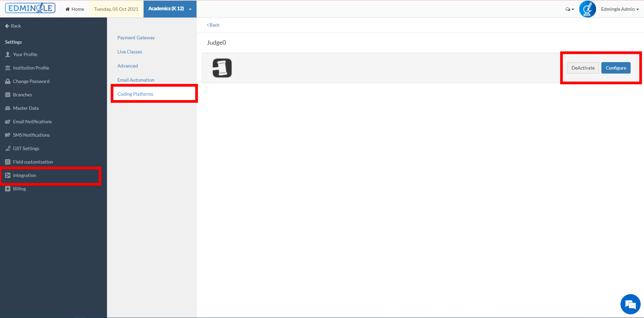Click the Judge0 heading text
Image resolution: width=644 pixels, height=318 pixels.
click(x=216, y=43)
